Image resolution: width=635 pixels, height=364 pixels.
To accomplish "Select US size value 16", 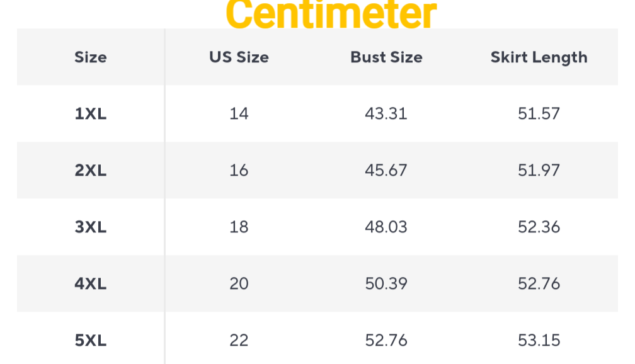I will point(239,171).
